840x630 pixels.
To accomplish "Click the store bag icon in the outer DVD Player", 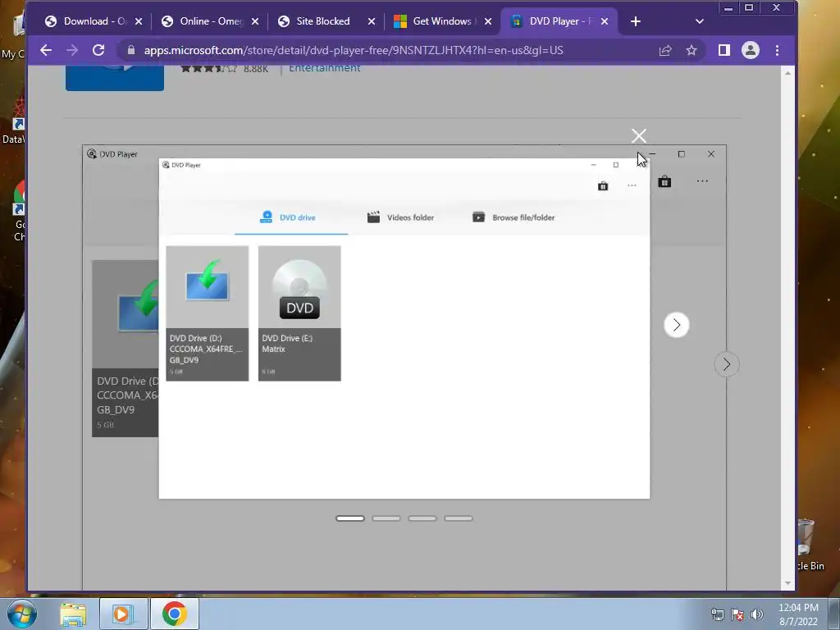I will [664, 181].
